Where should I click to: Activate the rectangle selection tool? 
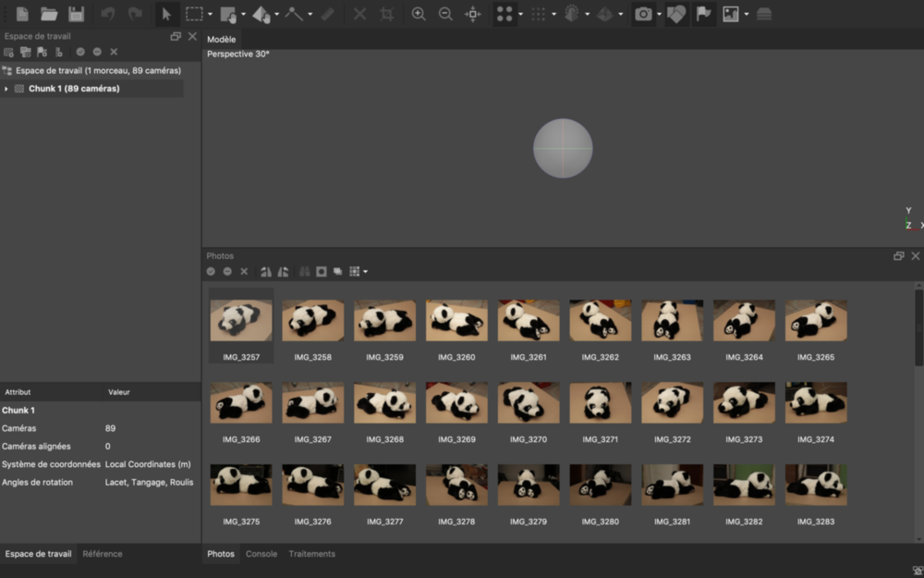(x=194, y=14)
